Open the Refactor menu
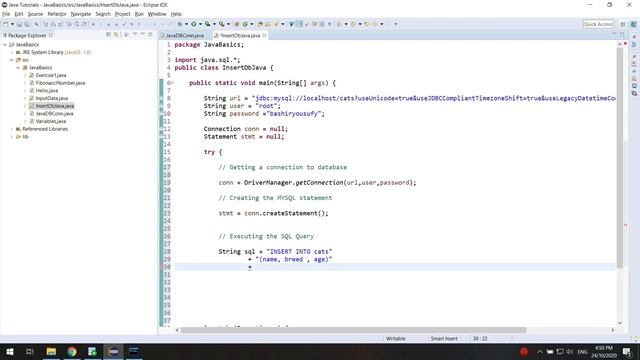 tap(57, 14)
